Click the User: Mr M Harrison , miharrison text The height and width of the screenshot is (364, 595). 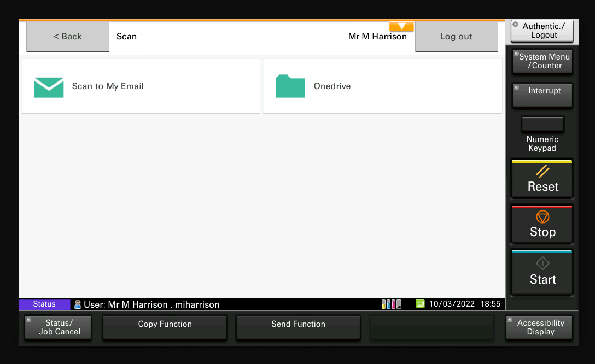[151, 304]
